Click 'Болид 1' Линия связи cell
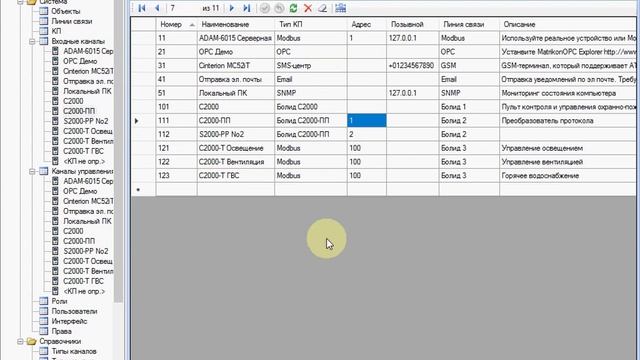 coord(469,107)
